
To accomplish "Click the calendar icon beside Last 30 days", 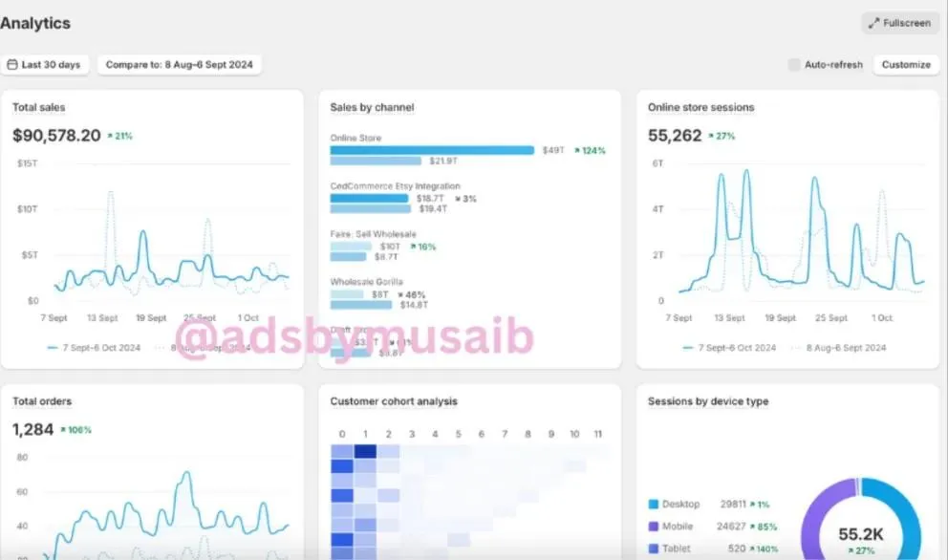I will click(12, 65).
